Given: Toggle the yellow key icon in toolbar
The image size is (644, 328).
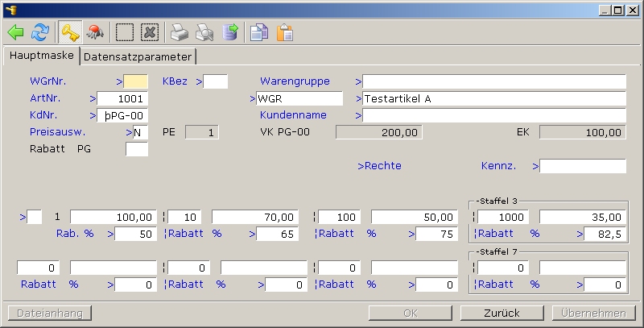Looking at the screenshot, I should [69, 32].
